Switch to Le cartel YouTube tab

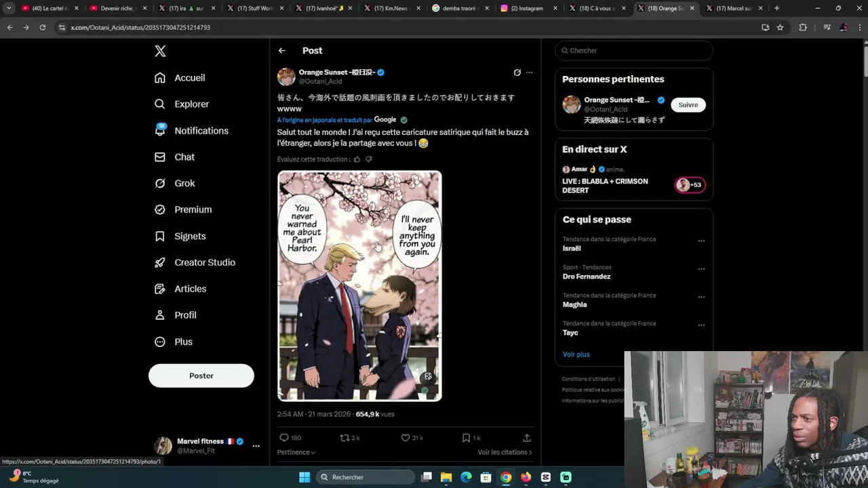tap(49, 8)
